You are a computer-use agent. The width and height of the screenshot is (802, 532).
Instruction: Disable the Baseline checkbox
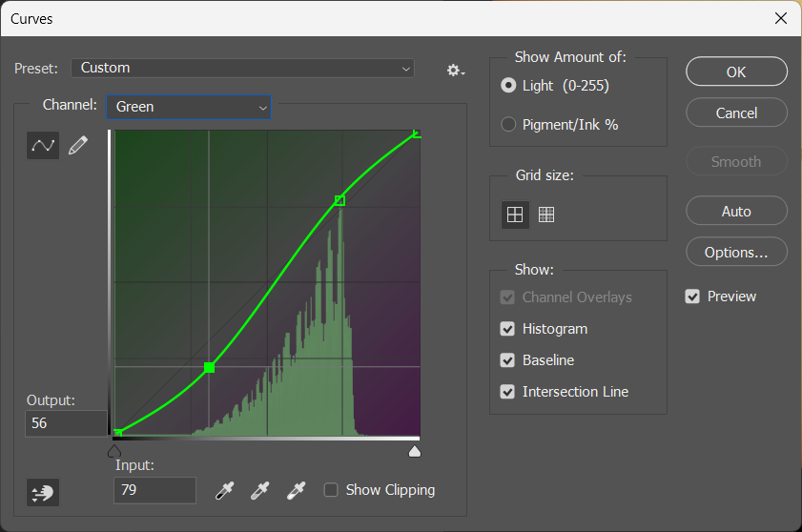(x=507, y=360)
